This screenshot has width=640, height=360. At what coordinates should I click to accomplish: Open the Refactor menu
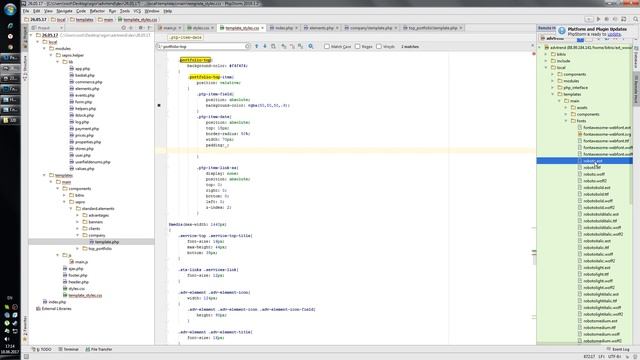(x=97, y=11)
